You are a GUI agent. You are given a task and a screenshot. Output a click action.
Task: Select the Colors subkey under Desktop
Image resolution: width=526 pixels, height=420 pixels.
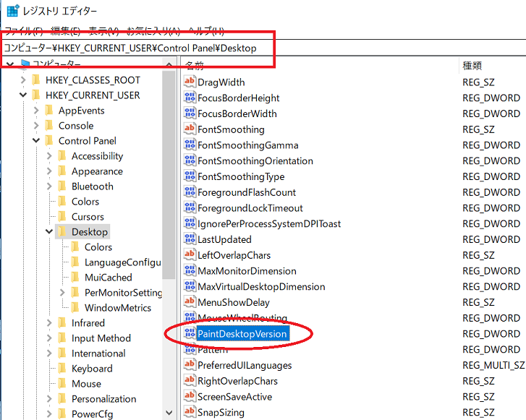(98, 247)
